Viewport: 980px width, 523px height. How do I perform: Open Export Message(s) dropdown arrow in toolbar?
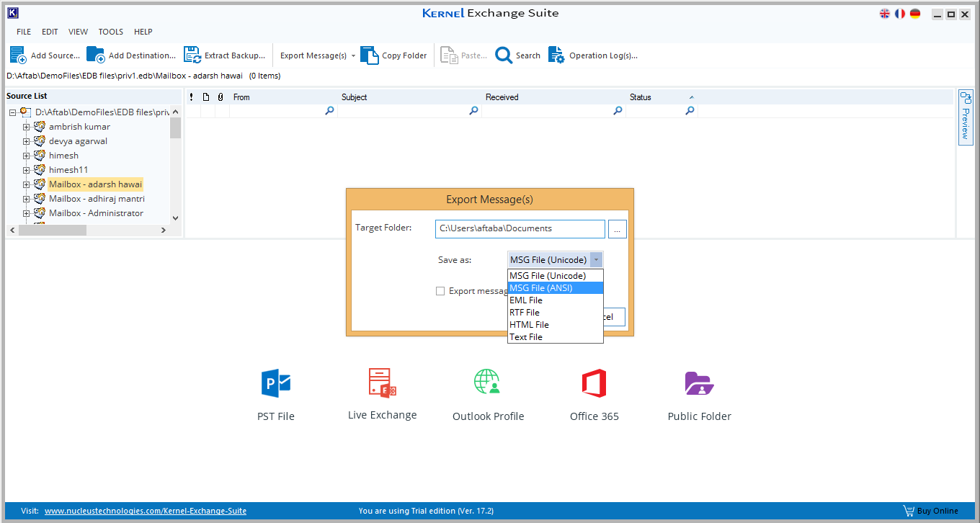click(x=353, y=55)
